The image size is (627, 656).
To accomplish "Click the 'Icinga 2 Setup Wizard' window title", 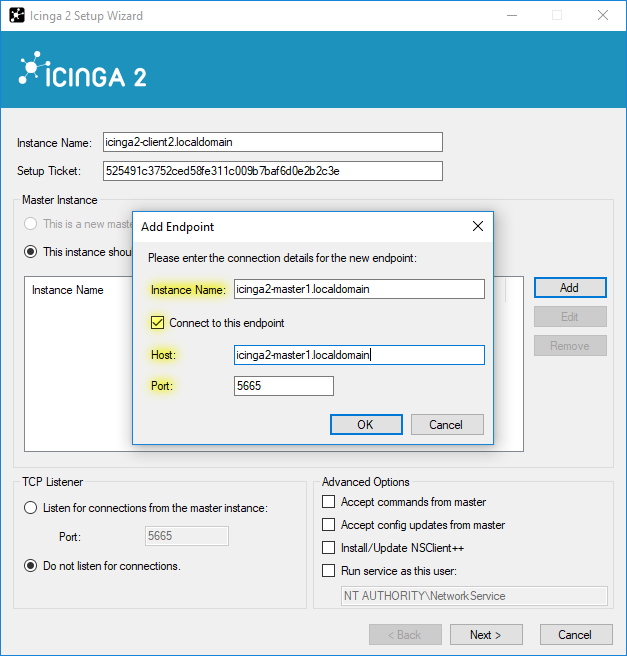I will (86, 16).
